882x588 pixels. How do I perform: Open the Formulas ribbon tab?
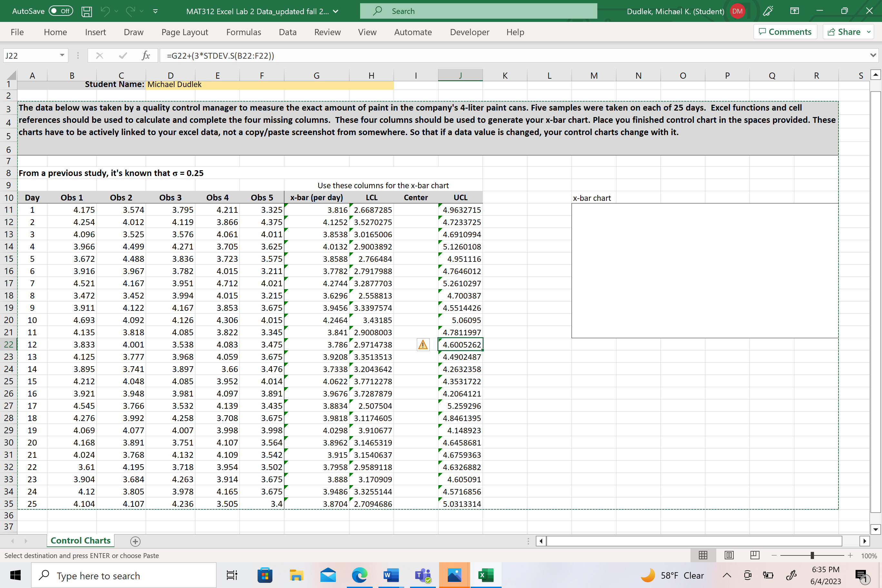click(243, 32)
